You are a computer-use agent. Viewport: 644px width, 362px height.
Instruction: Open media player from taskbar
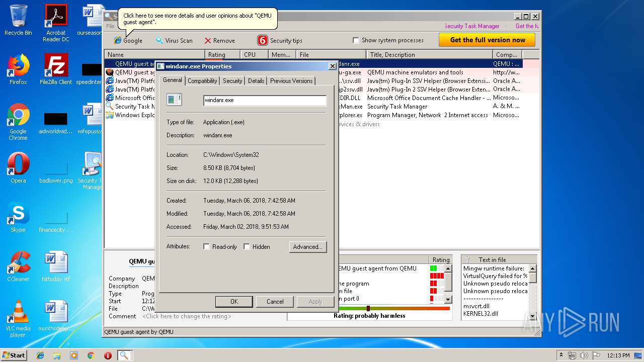74,355
